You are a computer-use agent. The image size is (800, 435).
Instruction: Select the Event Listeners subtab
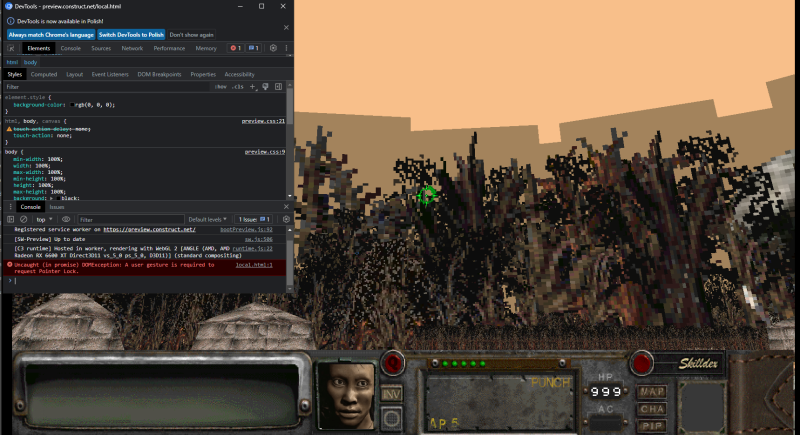point(110,74)
